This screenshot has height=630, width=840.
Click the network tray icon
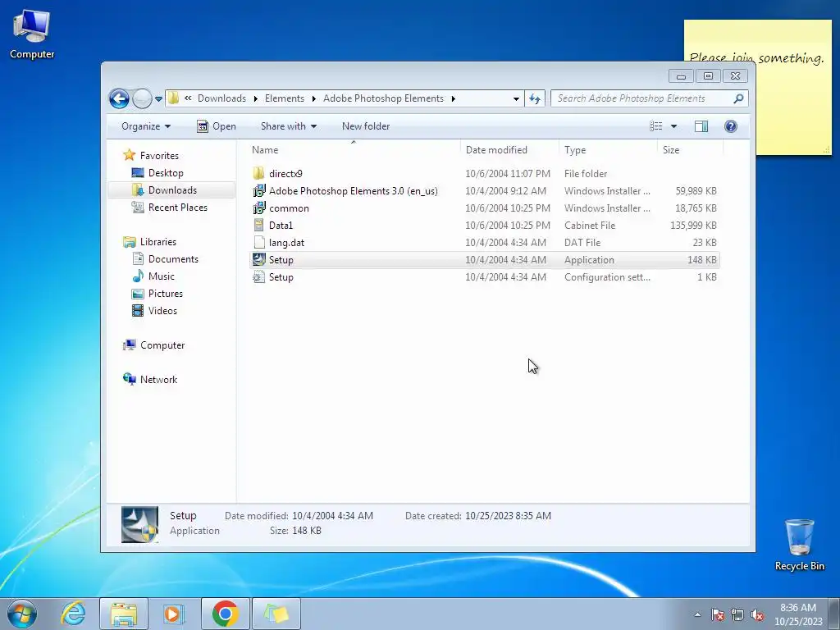coord(737,614)
